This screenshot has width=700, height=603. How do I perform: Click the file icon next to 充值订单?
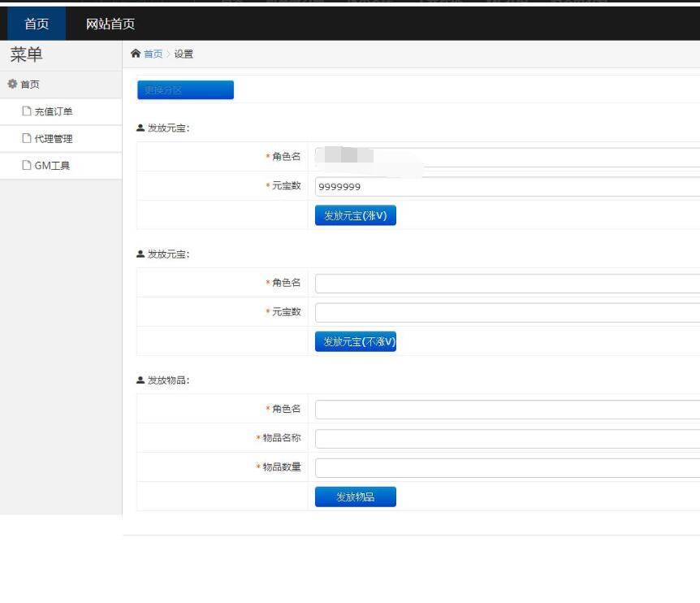27,111
